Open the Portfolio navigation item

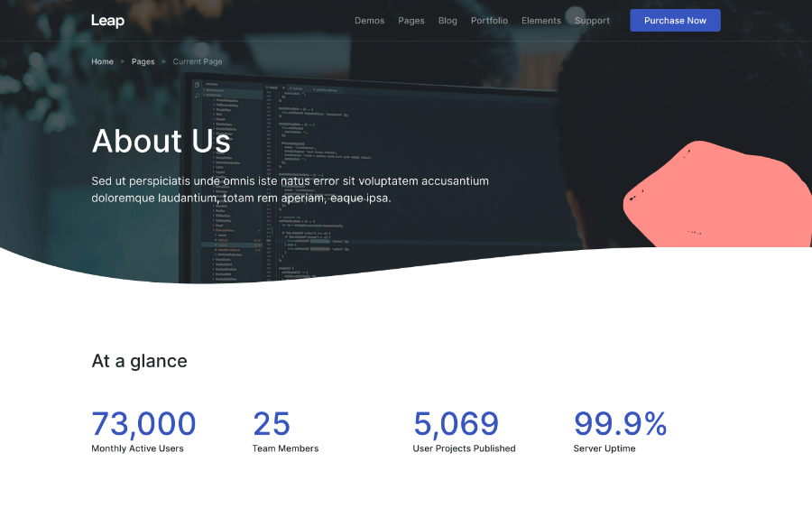489,21
